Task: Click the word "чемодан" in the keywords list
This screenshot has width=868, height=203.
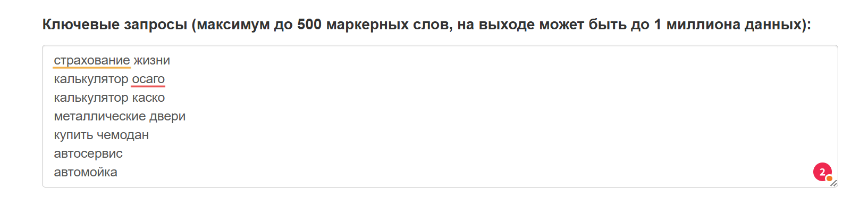Action: (x=123, y=135)
